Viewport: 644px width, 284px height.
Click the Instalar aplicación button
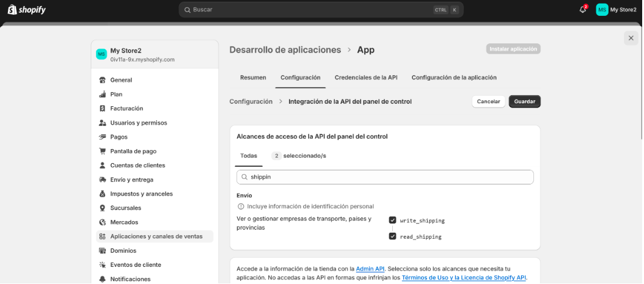point(513,49)
